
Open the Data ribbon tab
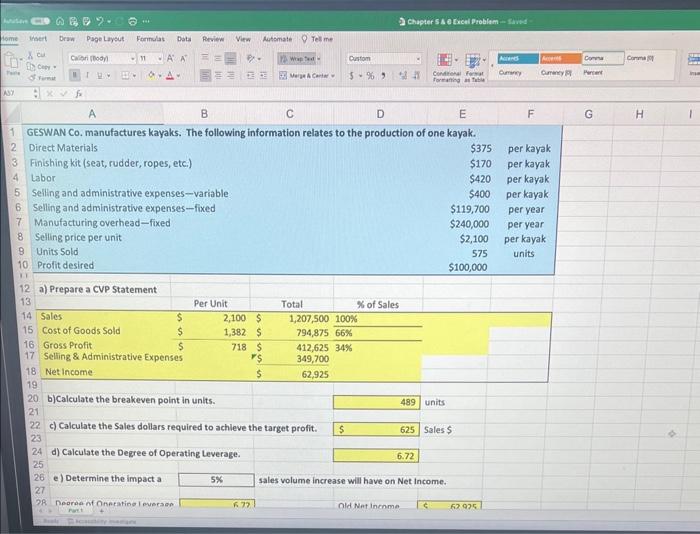tap(184, 39)
